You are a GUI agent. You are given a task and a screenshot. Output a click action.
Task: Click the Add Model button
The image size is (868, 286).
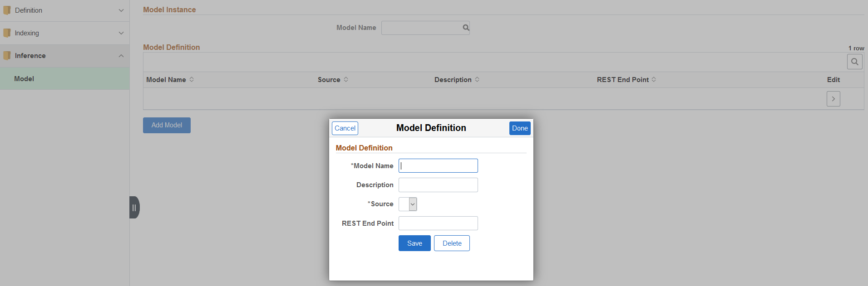tap(167, 125)
